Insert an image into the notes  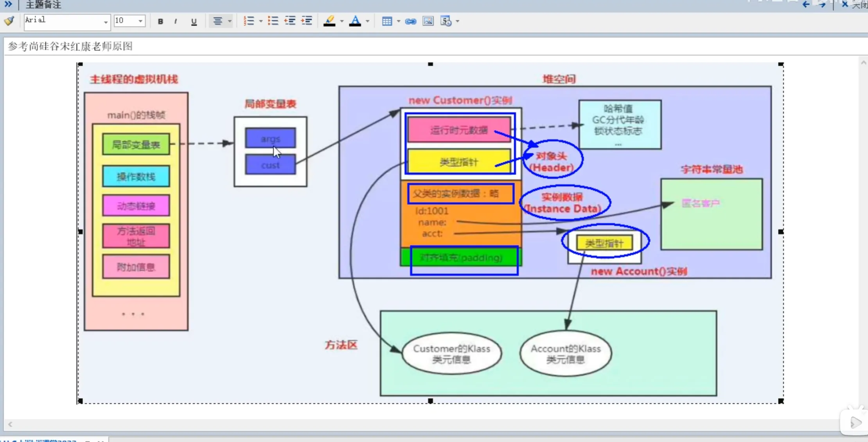click(428, 21)
